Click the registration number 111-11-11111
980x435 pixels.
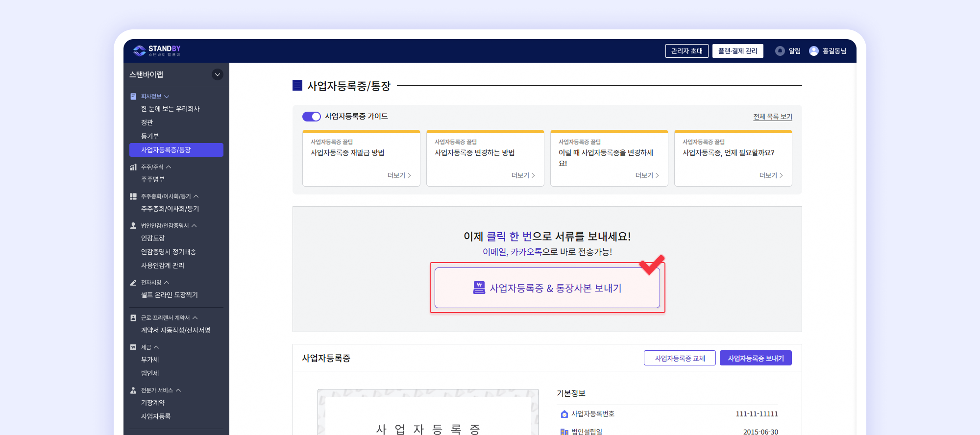tap(757, 414)
